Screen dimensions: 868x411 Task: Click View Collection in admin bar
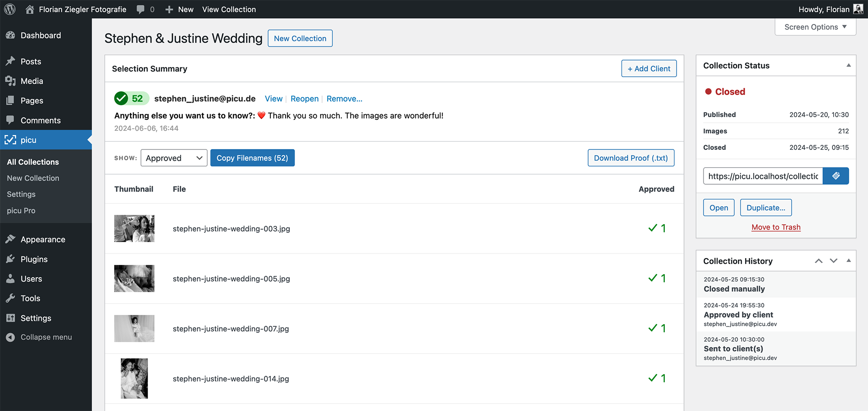pyautogui.click(x=229, y=10)
